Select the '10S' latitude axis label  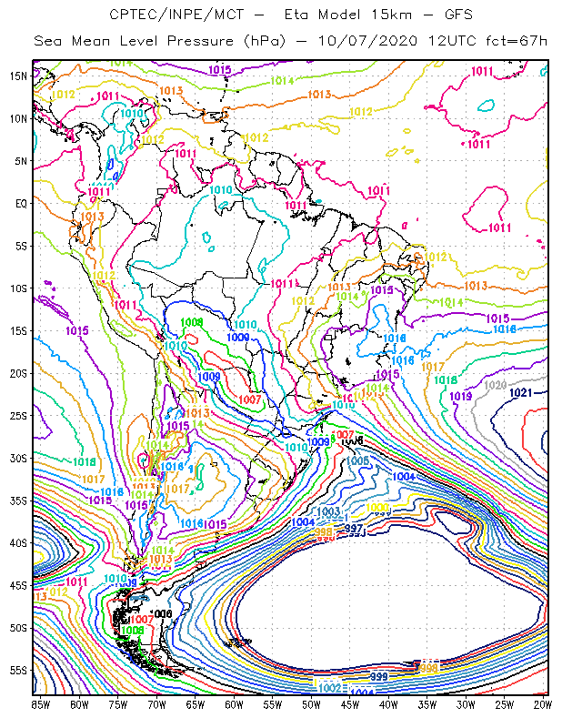coord(18,288)
